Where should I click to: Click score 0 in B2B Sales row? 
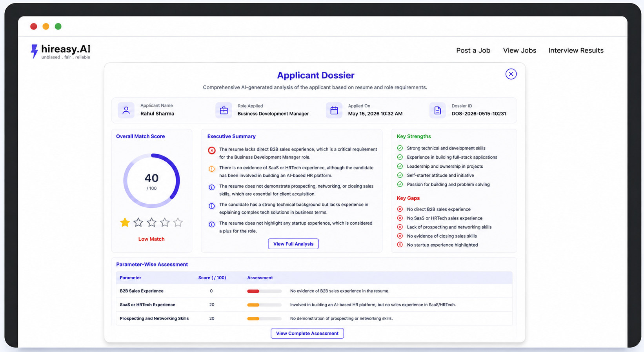[211, 291]
